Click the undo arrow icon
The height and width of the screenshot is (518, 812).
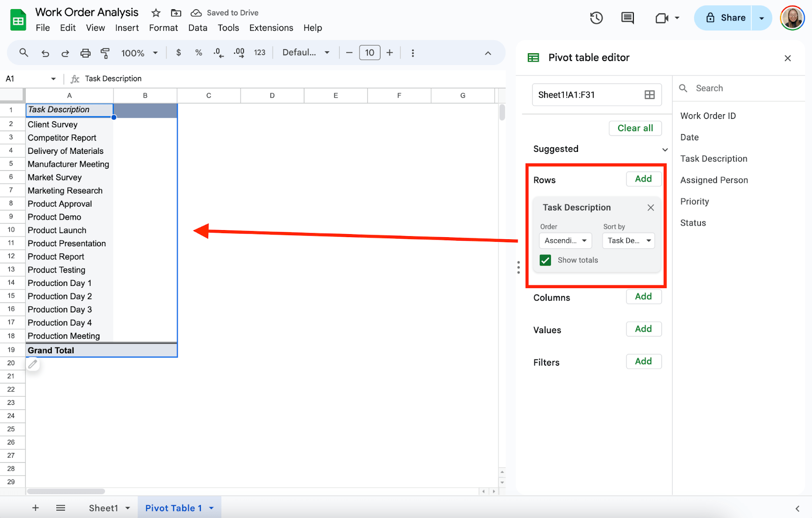[x=45, y=53]
